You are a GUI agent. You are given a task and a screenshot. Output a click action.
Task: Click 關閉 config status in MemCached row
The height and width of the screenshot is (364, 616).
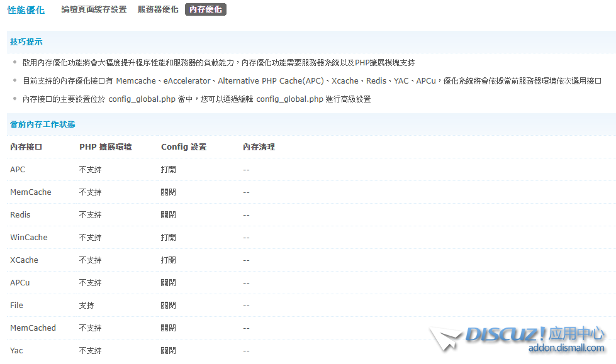click(169, 328)
